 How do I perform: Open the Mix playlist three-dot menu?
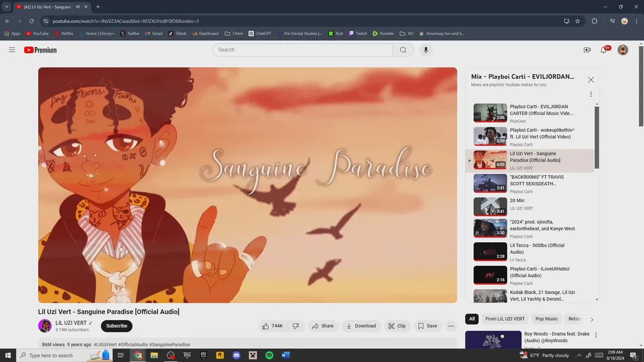591,94
